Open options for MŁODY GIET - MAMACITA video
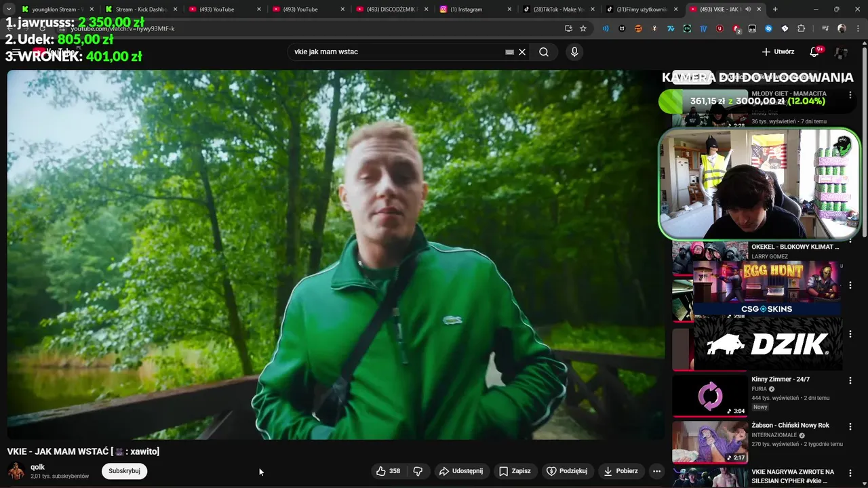This screenshot has width=868, height=488. point(850,96)
